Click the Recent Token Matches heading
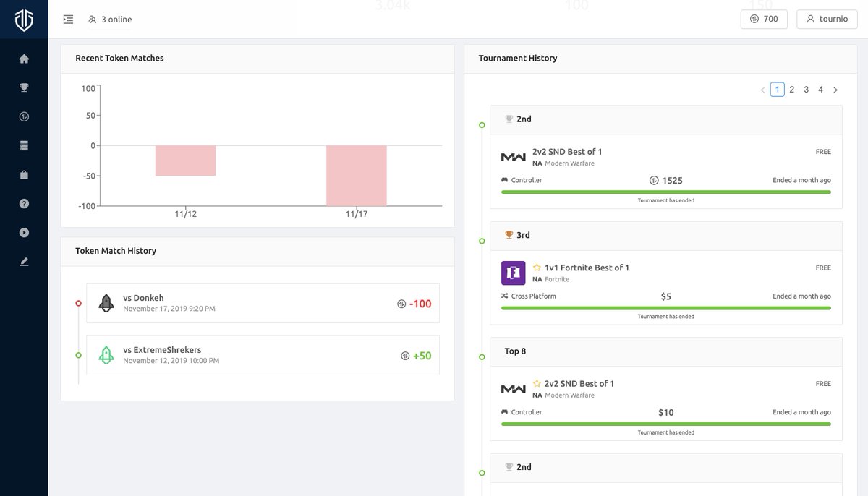 pyautogui.click(x=119, y=58)
